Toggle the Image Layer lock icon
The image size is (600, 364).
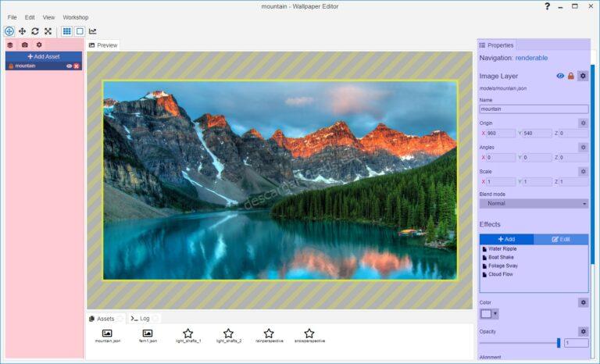(571, 76)
